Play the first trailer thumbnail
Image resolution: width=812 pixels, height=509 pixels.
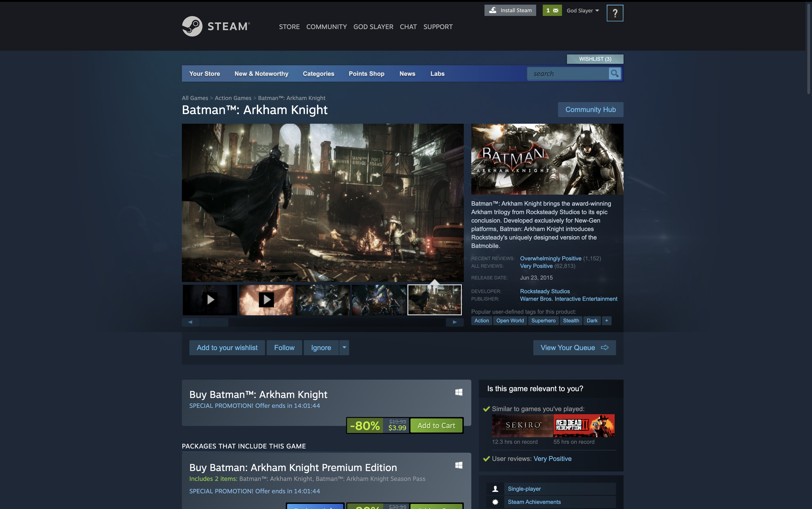point(210,300)
